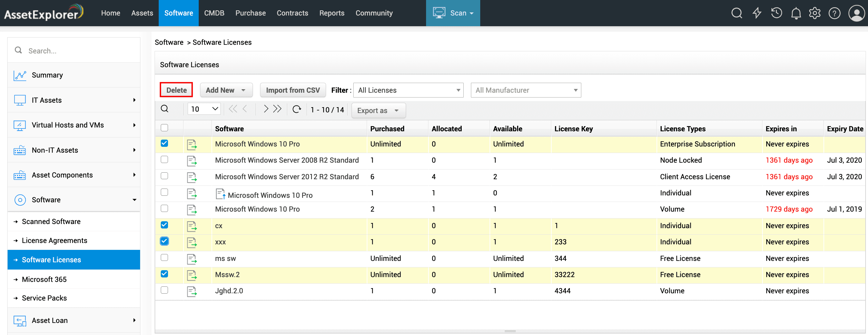Go to the last page arrow
Image resolution: width=868 pixels, height=335 pixels.
click(277, 109)
